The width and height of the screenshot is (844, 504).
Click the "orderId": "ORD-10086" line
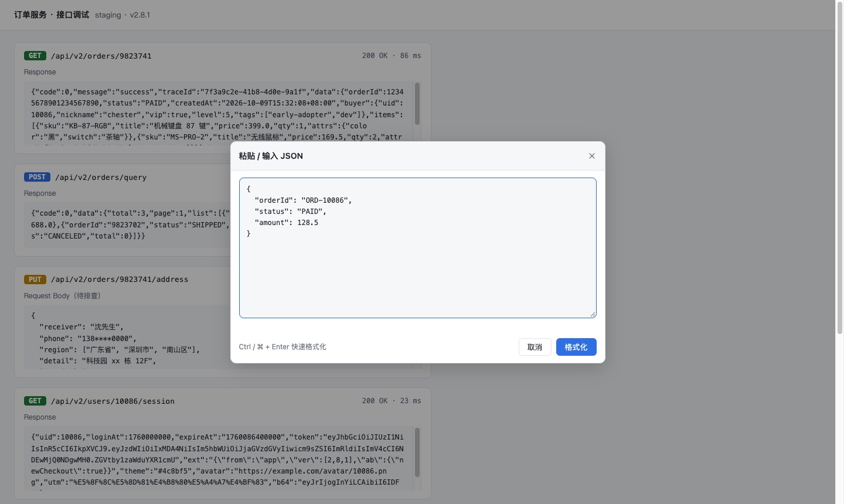point(304,200)
